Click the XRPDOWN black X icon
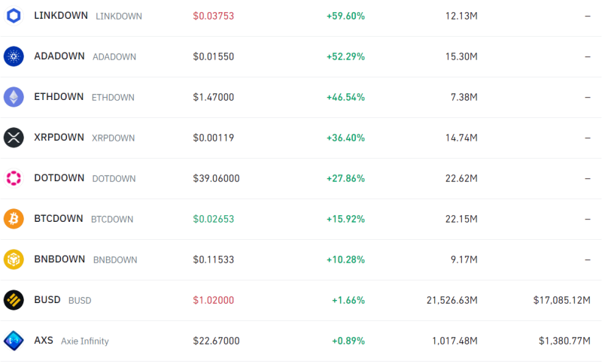Screen dimensions: 602x364 [x=14, y=138]
